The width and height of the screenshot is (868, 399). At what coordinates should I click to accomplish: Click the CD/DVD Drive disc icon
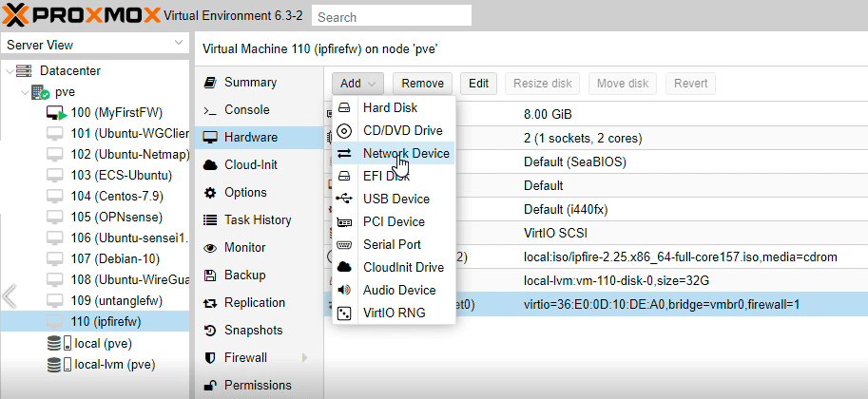click(x=344, y=130)
